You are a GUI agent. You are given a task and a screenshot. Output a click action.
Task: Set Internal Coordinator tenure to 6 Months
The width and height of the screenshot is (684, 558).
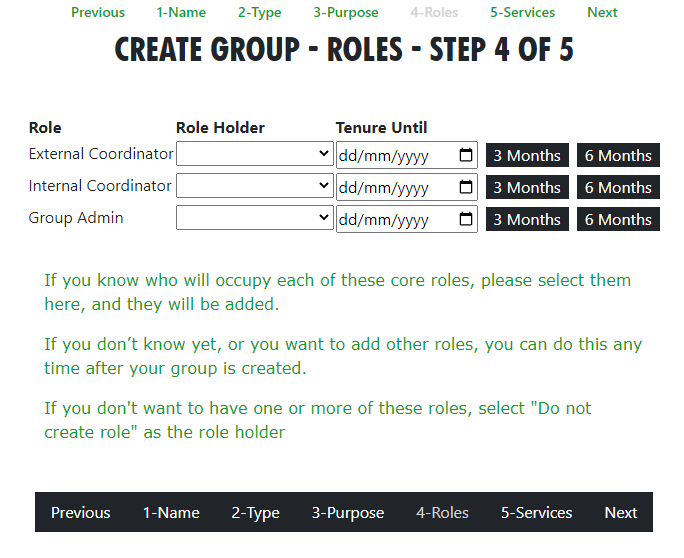[618, 187]
